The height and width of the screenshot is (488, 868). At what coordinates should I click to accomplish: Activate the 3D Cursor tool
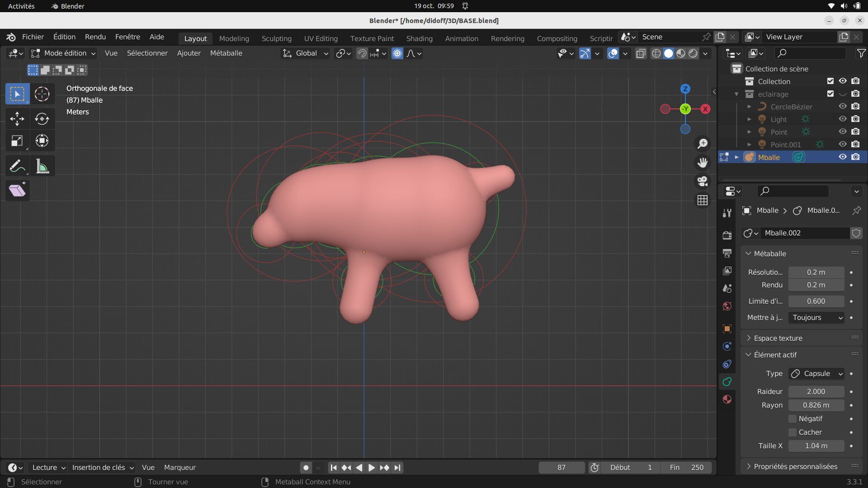click(42, 94)
